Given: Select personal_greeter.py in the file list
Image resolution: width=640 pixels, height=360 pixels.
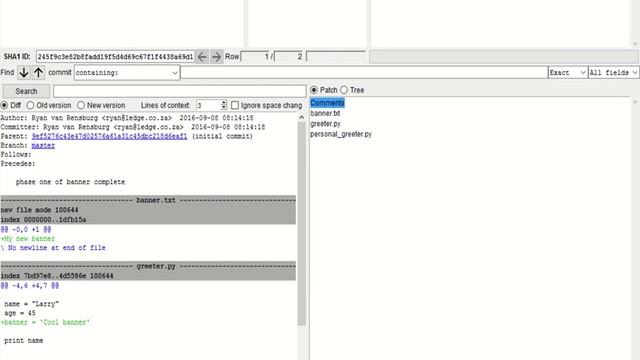Looking at the screenshot, I should pyautogui.click(x=341, y=134).
